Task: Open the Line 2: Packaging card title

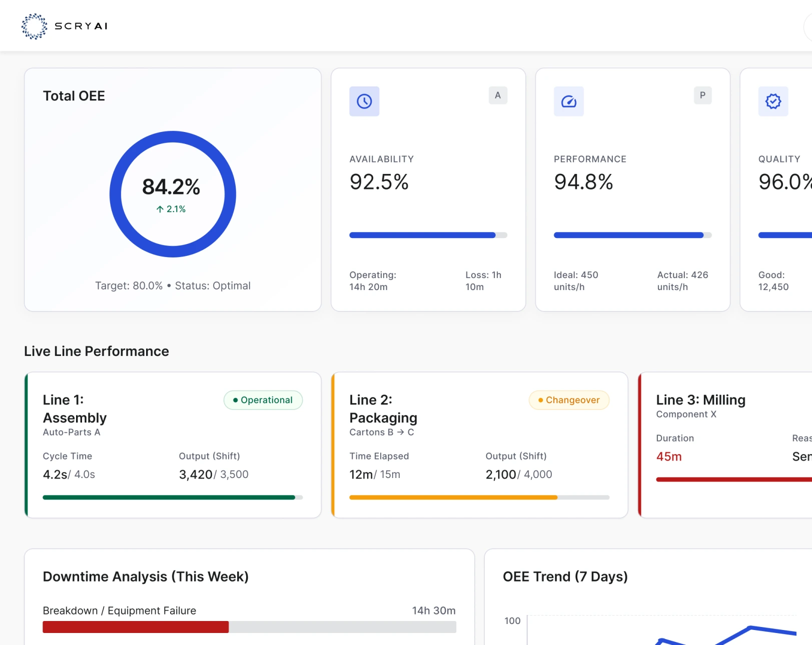Action: [x=383, y=408]
